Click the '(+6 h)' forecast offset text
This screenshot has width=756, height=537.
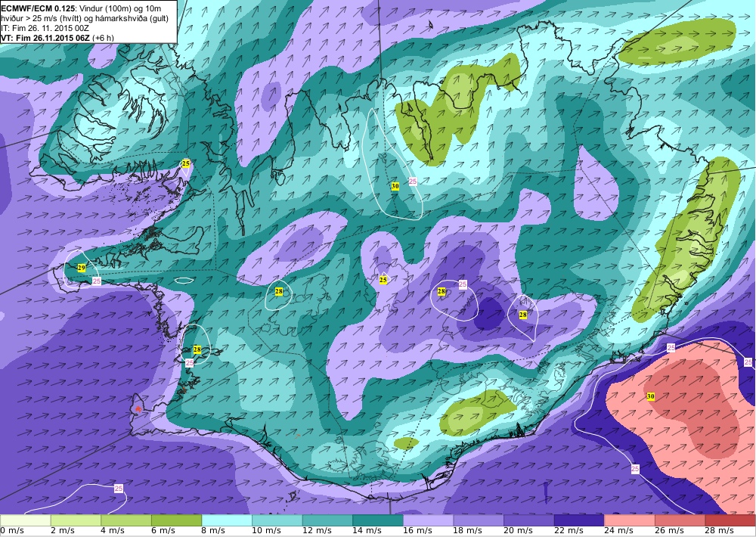pos(104,38)
